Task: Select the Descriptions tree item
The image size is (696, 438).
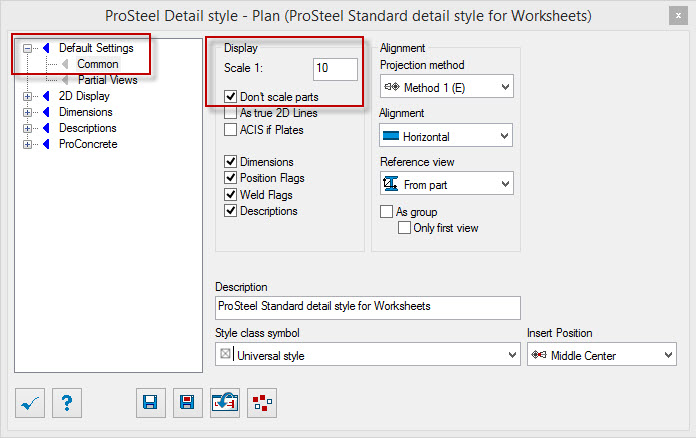Action: [x=88, y=128]
